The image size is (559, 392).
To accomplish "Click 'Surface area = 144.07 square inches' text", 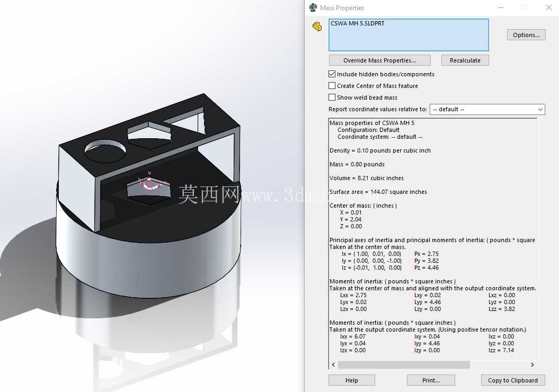I will [378, 192].
